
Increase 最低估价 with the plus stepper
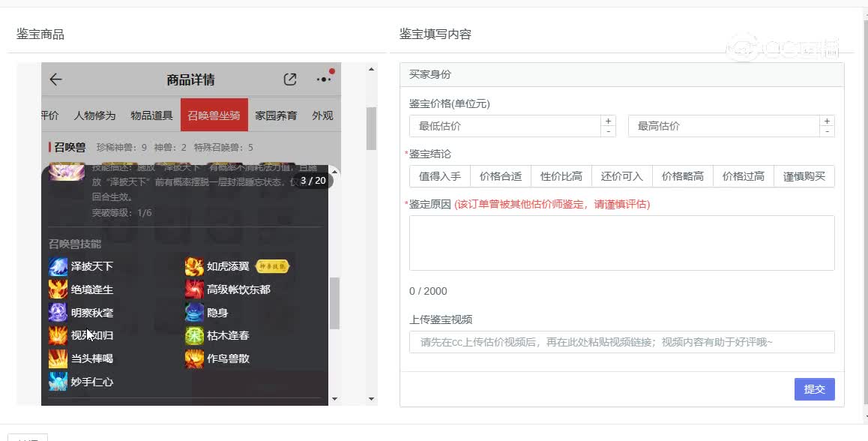pos(609,121)
